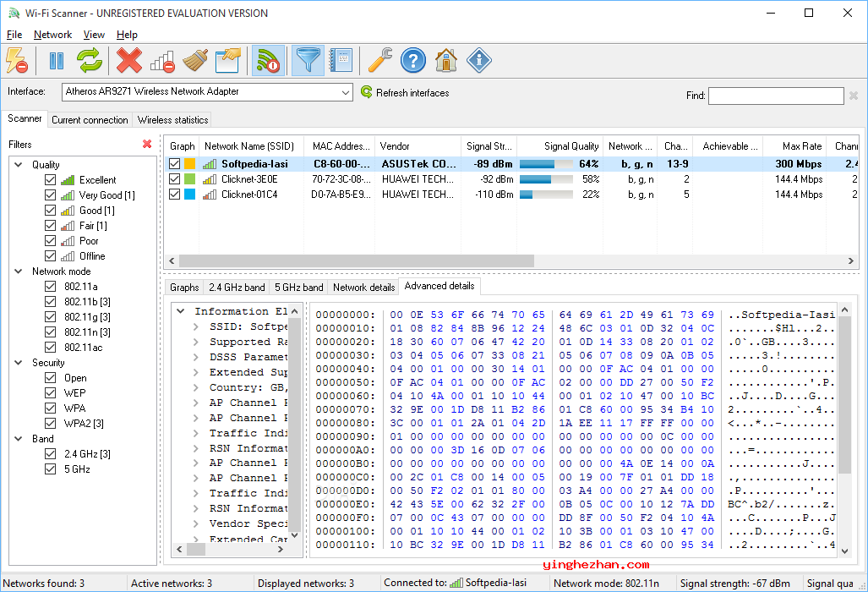Click the signal bars remove toolbar icon
This screenshot has height=592, width=868.
point(162,60)
